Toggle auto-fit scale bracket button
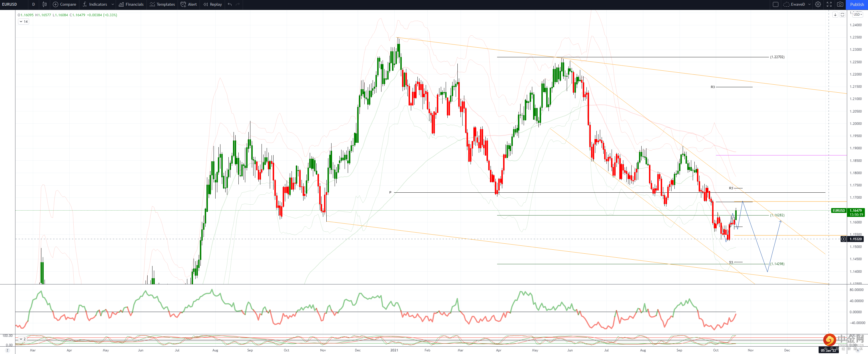The image size is (868, 354). click(842, 15)
